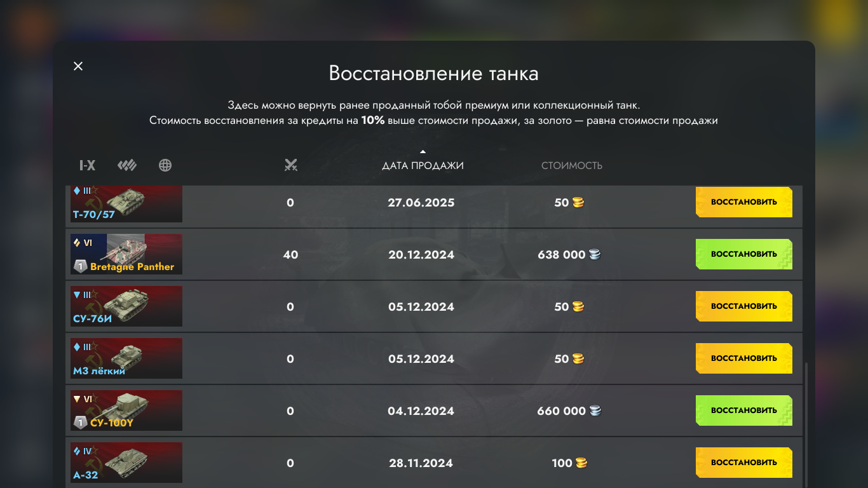
Task: Restore the Bretagne Panther for credits
Action: pos(743,254)
